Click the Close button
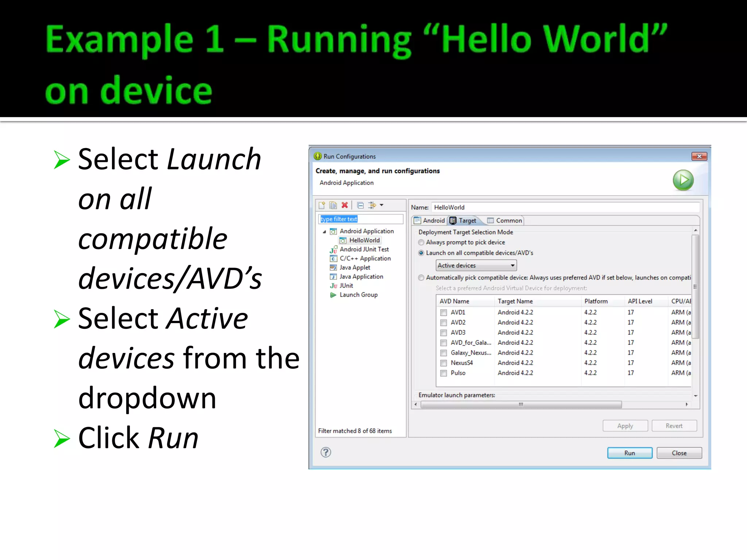This screenshot has width=747, height=560. (679, 453)
